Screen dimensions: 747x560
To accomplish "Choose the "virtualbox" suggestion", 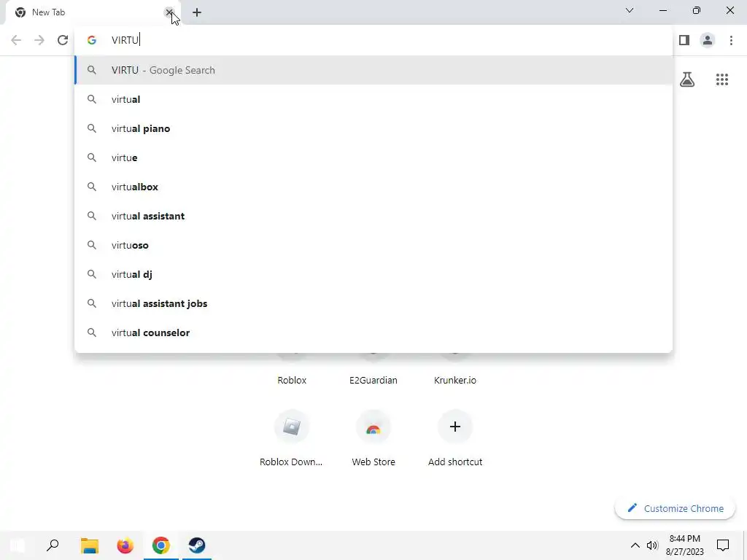I will tap(373, 187).
